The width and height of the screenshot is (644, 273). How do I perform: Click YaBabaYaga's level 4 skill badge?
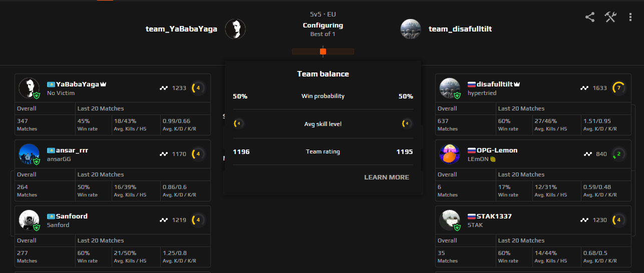[198, 88]
